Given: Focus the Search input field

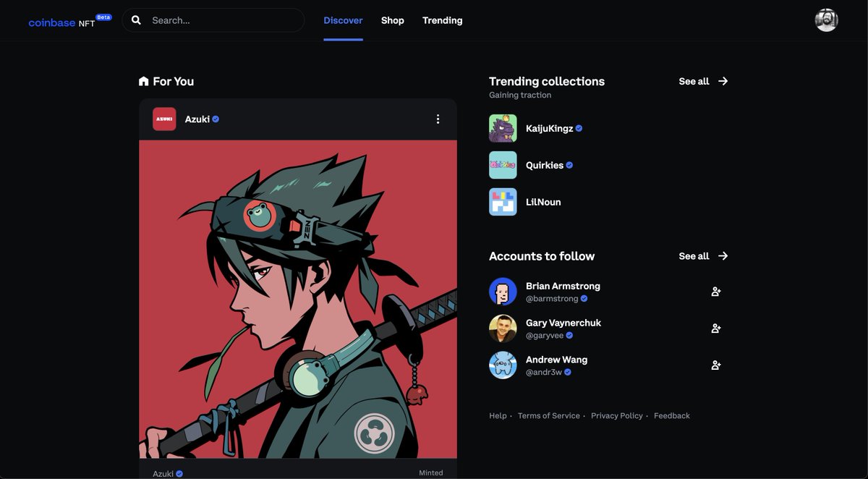Looking at the screenshot, I should tap(213, 20).
